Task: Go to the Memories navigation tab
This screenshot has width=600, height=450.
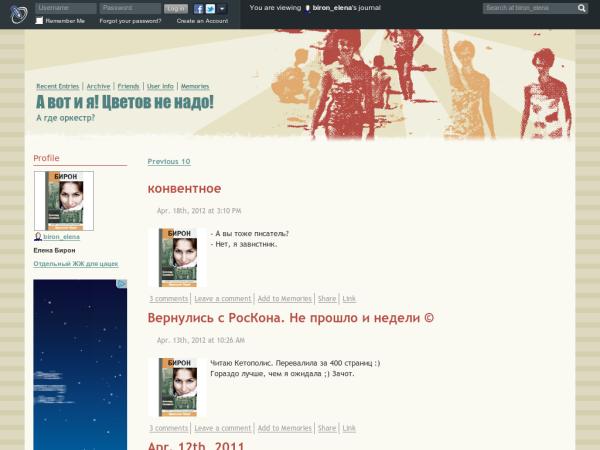Action: (195, 87)
